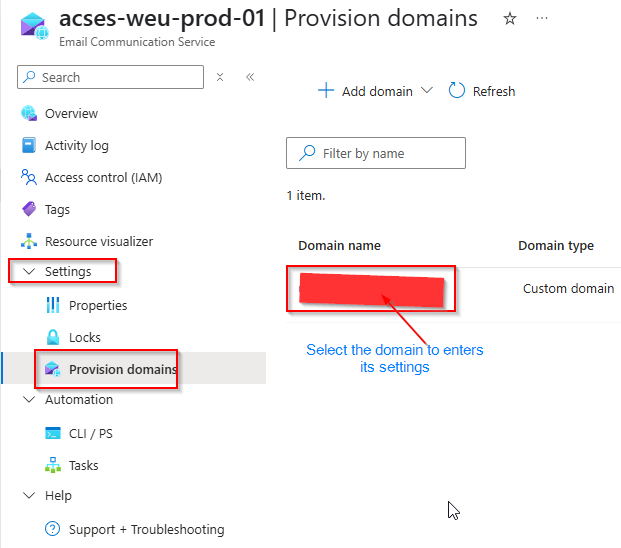Collapse the Help section chevron
Image resolution: width=621 pixels, height=548 pixels.
click(x=27, y=496)
